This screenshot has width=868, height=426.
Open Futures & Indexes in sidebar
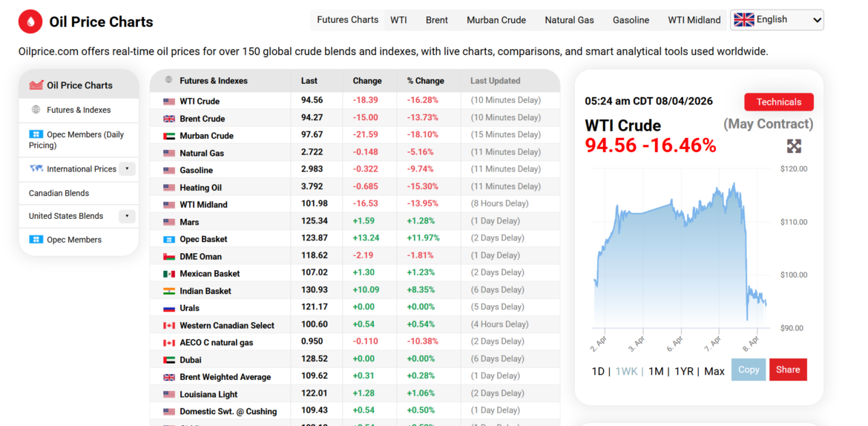79,111
